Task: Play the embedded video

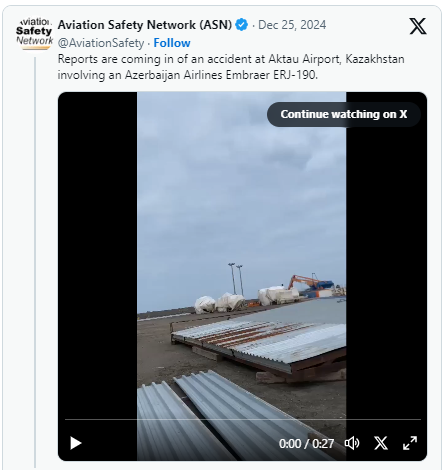Action: click(x=75, y=443)
